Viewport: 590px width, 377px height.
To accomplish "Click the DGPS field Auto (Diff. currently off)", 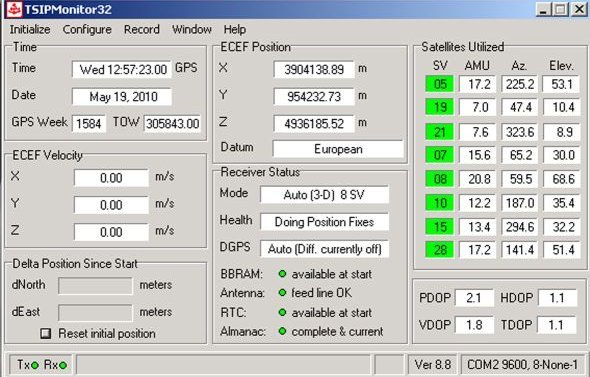I will click(324, 249).
